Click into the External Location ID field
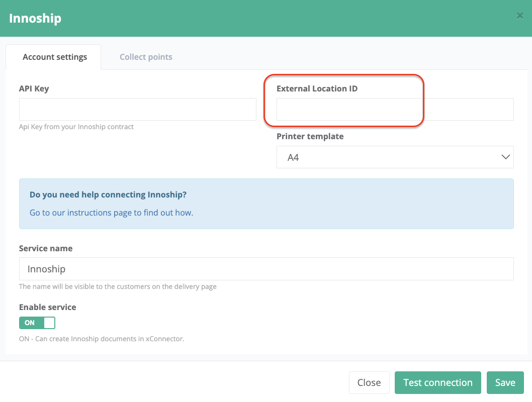The height and width of the screenshot is (402, 532). [395, 109]
